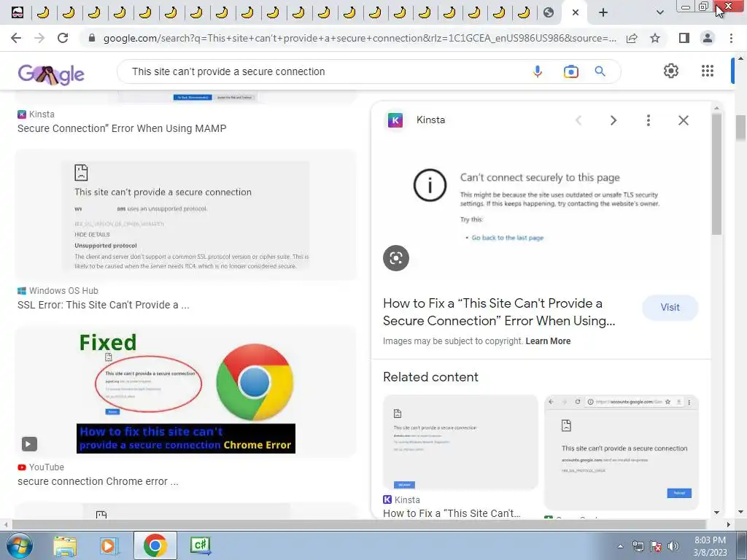Search by image with camera icon
This screenshot has height=560, width=747.
click(x=570, y=71)
